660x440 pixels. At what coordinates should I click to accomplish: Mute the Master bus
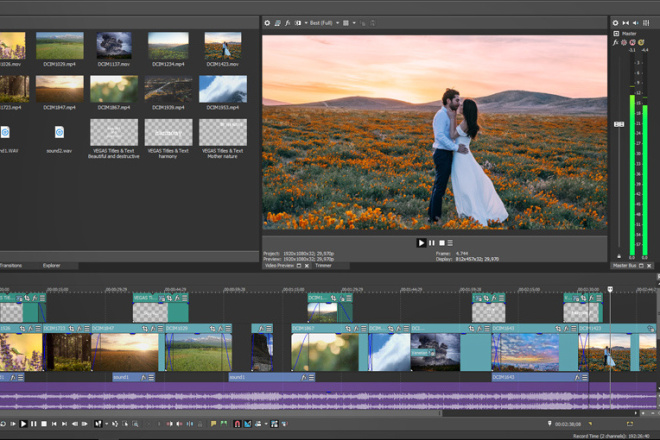coord(632,43)
